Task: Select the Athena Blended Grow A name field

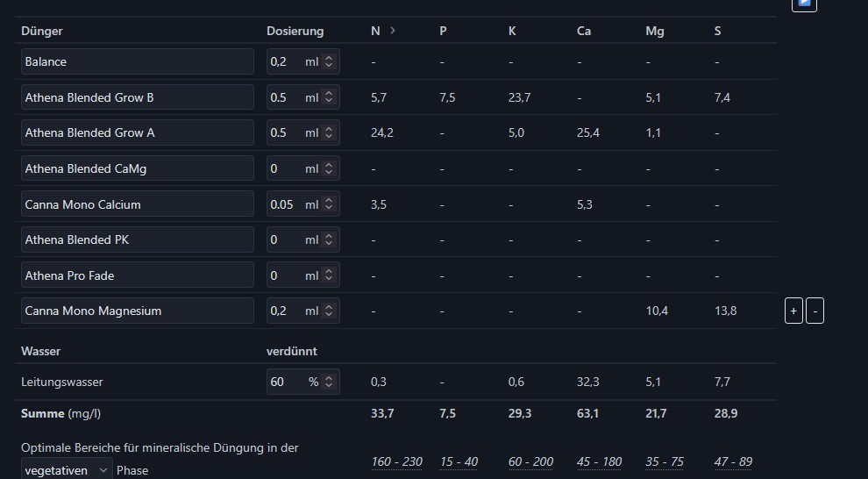Action: coord(137,133)
